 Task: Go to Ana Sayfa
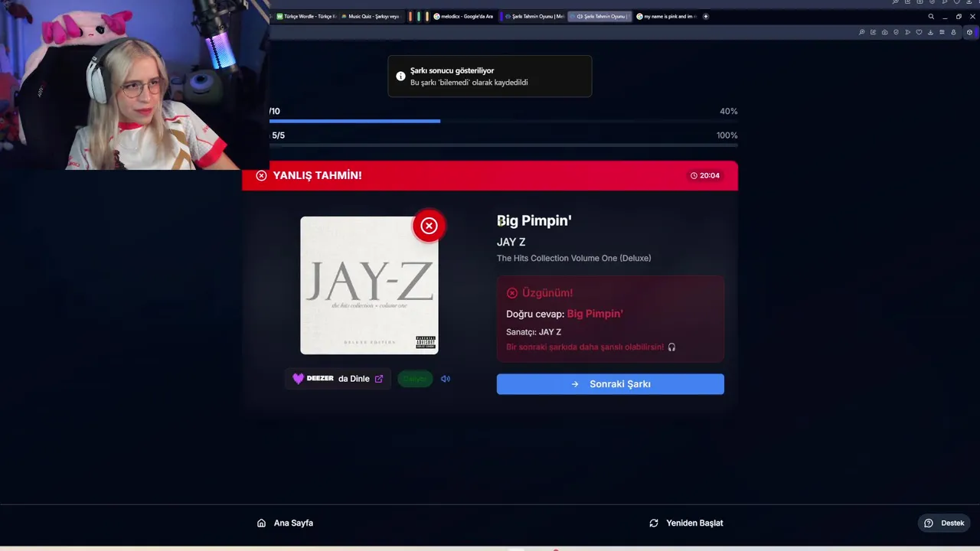285,523
